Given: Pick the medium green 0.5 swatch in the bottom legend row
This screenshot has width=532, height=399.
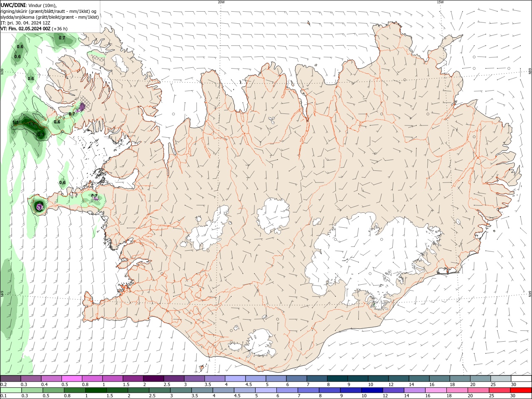Looking at the screenshot, I should point(53,390).
